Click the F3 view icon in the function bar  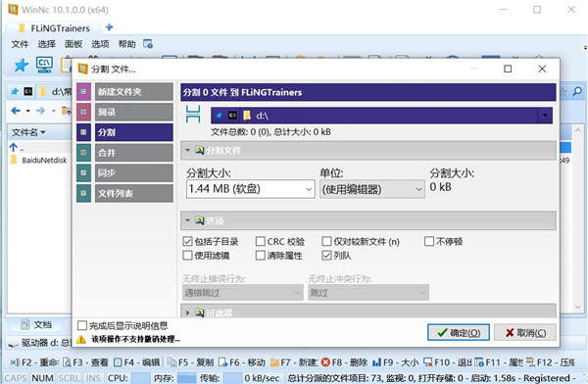(x=67, y=362)
